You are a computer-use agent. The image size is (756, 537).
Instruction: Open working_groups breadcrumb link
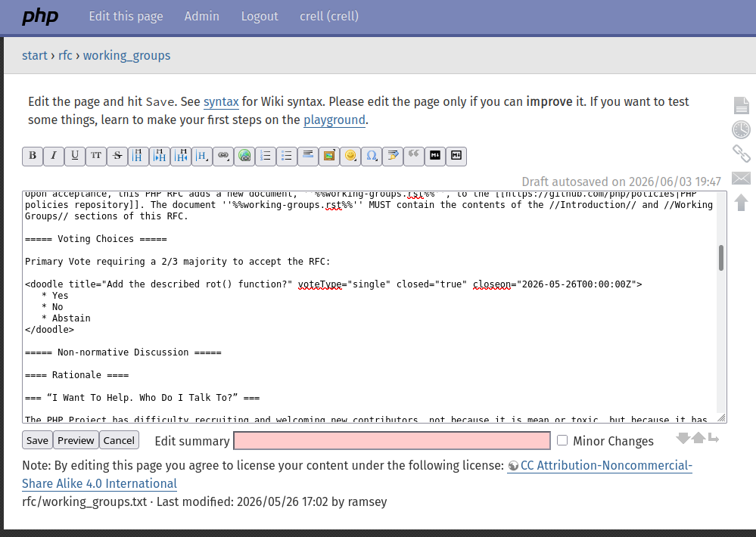coord(127,55)
